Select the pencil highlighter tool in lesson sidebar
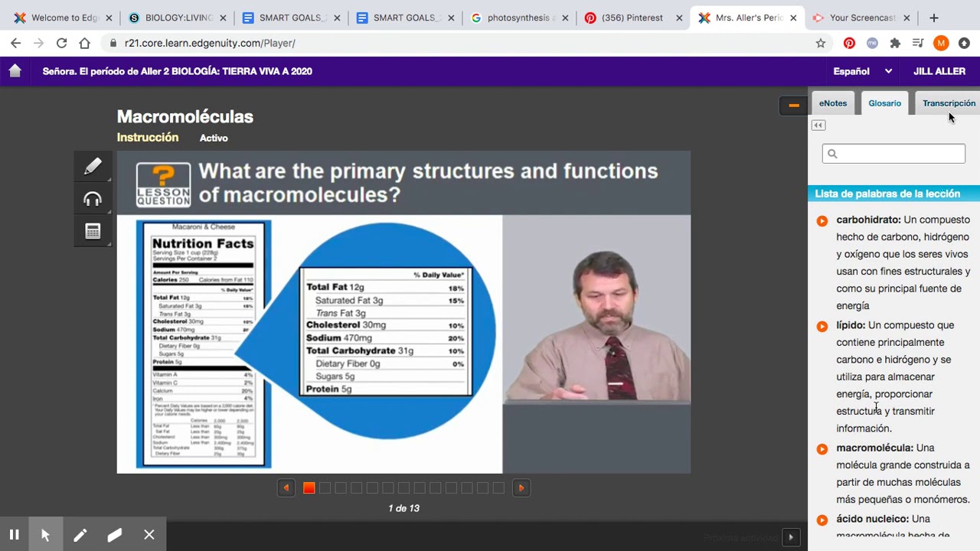Viewport: 980px width, 551px height. 93,166
